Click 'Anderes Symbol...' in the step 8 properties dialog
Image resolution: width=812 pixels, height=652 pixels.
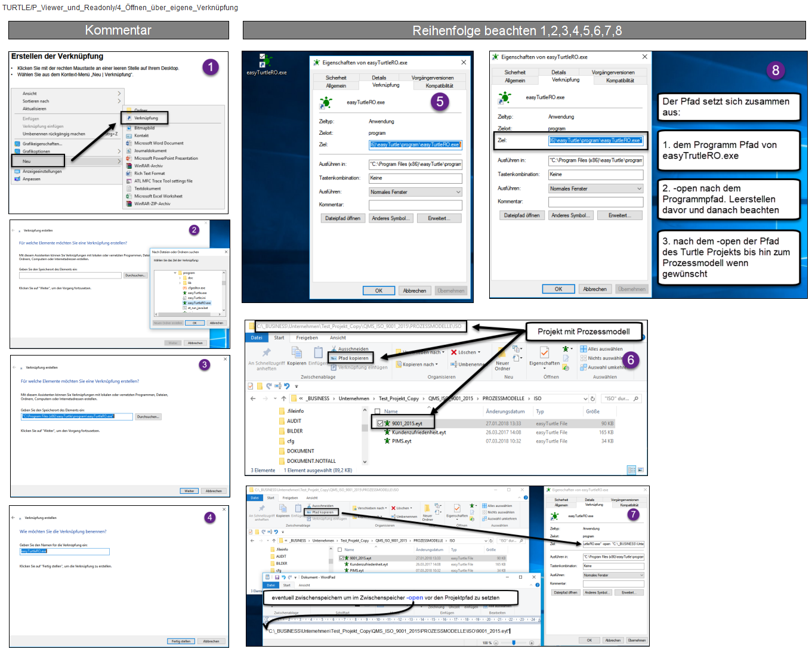(x=570, y=215)
